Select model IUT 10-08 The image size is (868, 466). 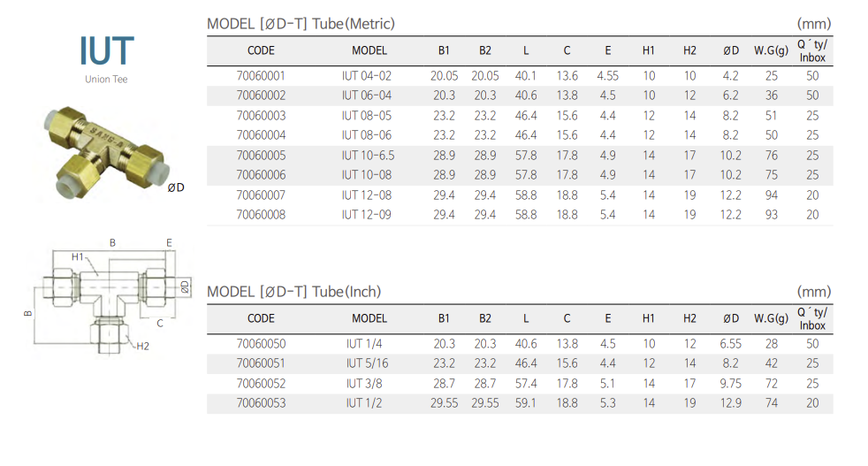(367, 175)
